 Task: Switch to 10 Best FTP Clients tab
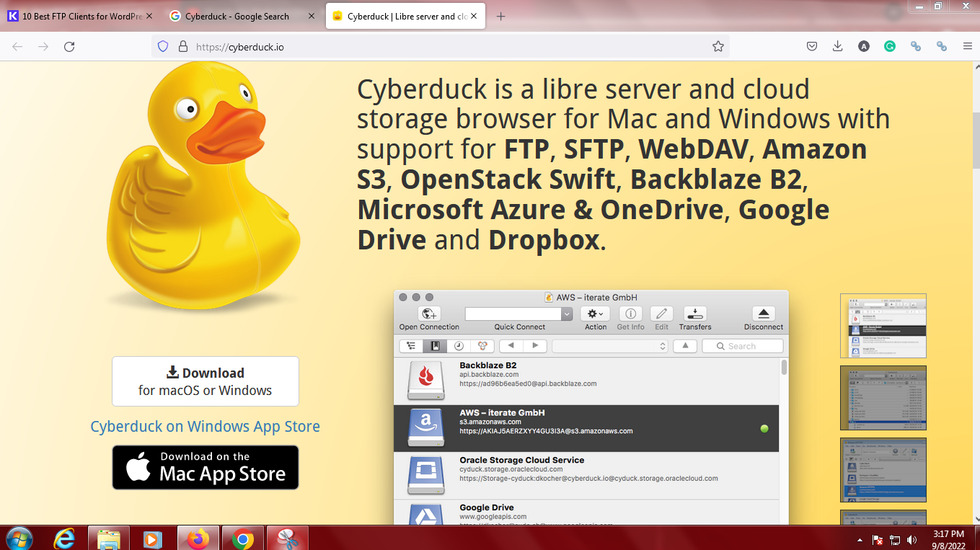coord(80,17)
